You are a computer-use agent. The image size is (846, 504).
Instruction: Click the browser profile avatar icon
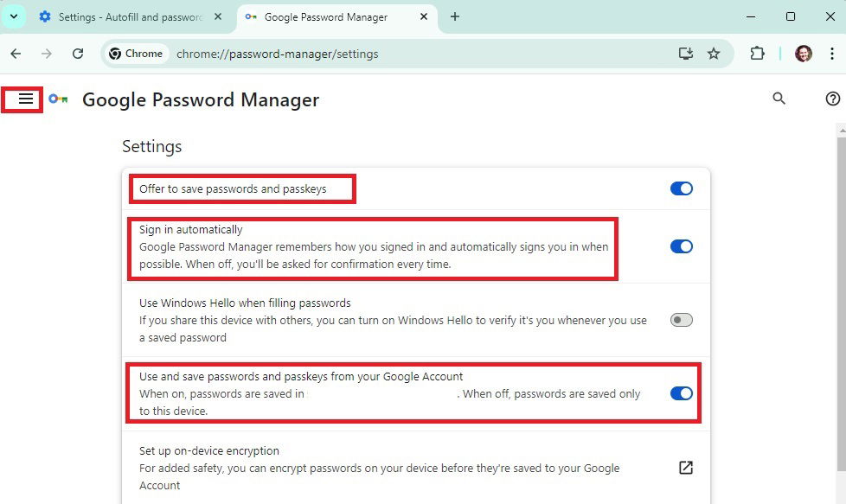(803, 53)
